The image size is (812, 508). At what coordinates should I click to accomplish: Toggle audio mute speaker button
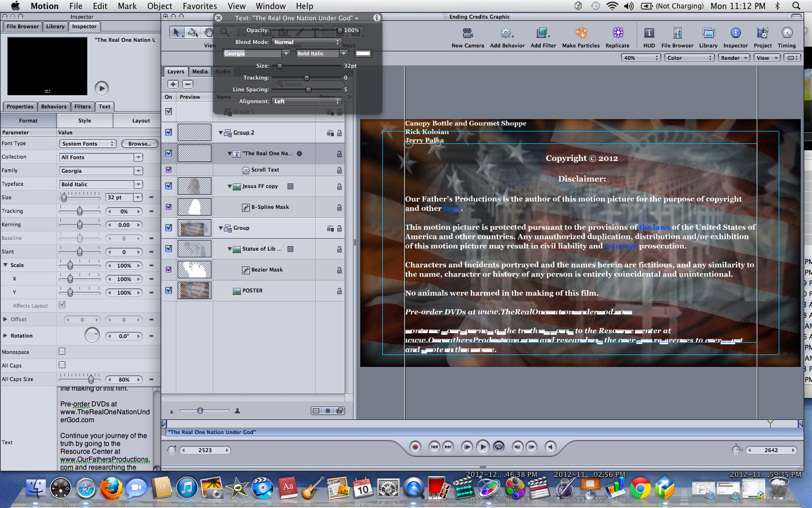pyautogui.click(x=550, y=446)
